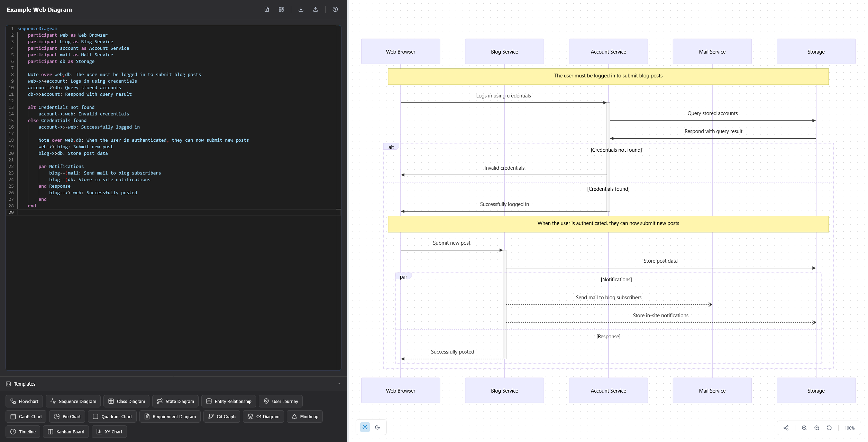This screenshot has width=868, height=442.
Task: Click code line 1 sequenceDiagram text
Action: [37, 29]
